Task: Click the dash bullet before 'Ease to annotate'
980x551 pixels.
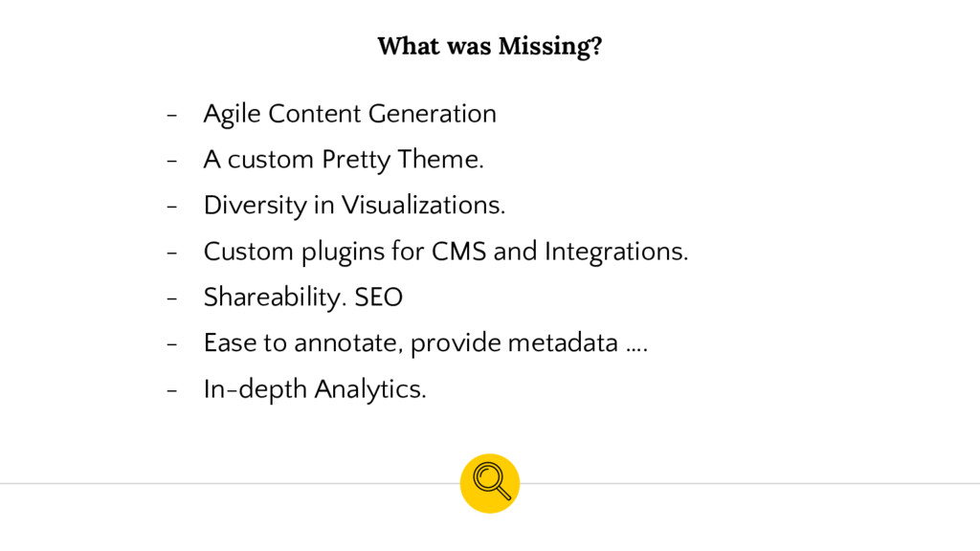Action: [172, 344]
